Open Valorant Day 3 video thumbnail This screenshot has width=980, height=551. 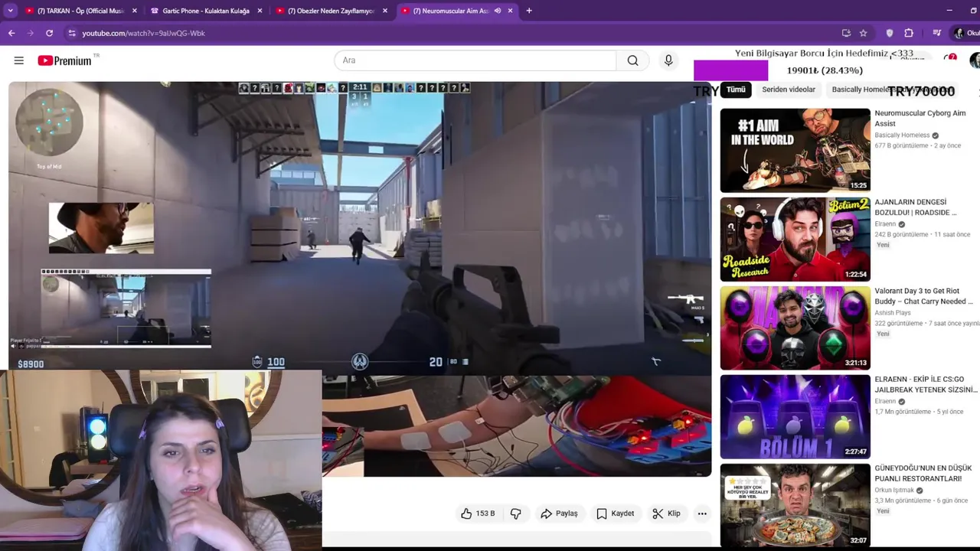coord(795,328)
